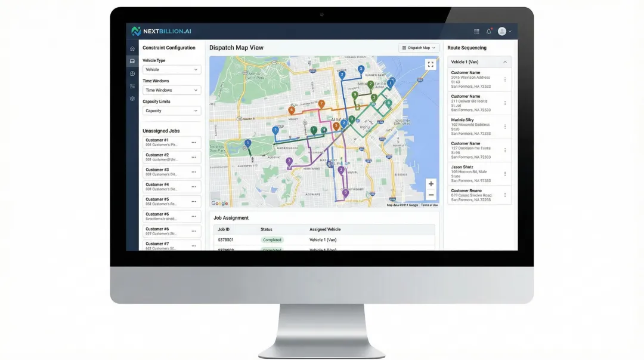644x360 pixels.
Task: Change the Dispatch Map view selector
Action: click(418, 48)
